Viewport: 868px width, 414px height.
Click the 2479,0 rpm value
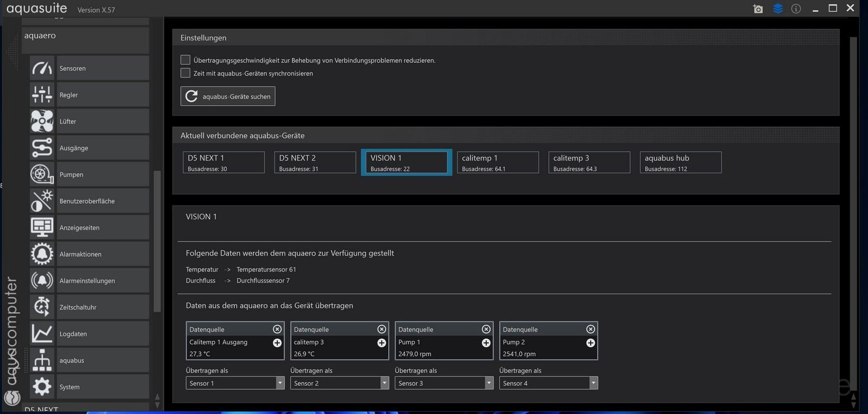tap(415, 354)
